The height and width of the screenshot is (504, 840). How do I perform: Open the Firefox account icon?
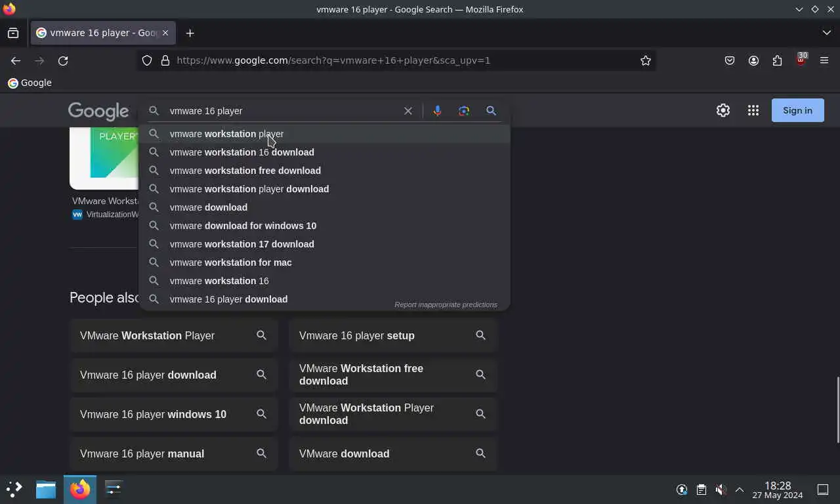[753, 60]
